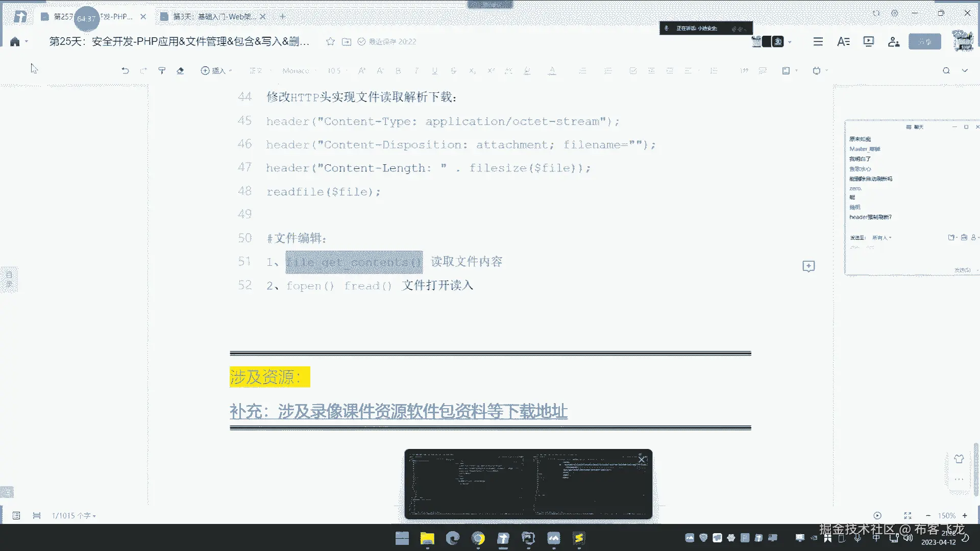
Task: Click the search magnifier icon
Action: (946, 71)
